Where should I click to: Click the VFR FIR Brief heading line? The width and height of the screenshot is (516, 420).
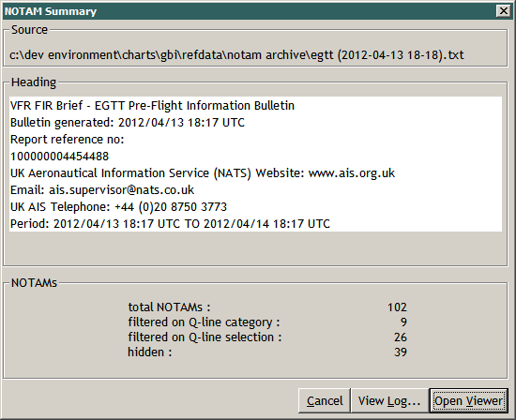[x=152, y=106]
